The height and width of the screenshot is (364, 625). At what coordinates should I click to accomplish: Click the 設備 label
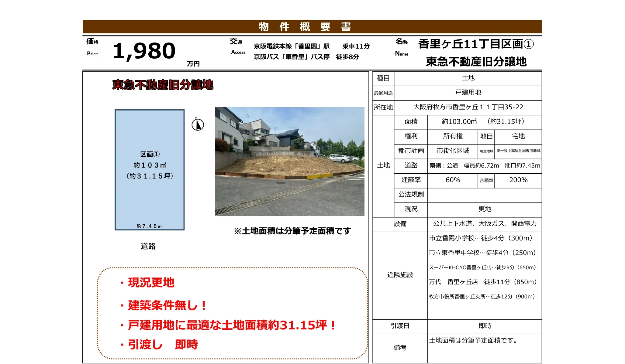[400, 224]
